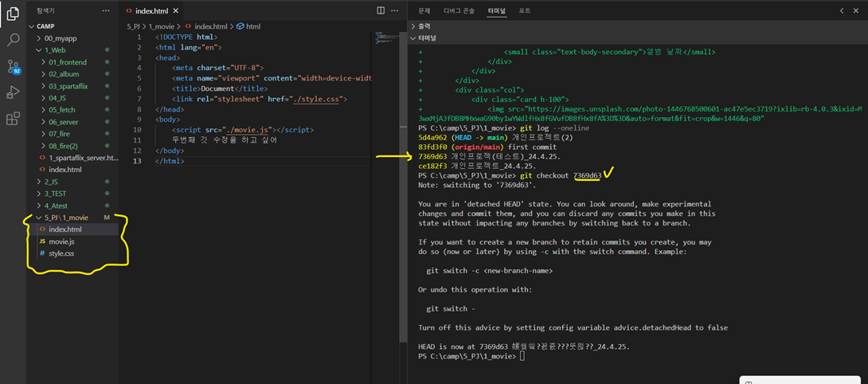
Task: Split the editor to the right
Action: click(381, 10)
